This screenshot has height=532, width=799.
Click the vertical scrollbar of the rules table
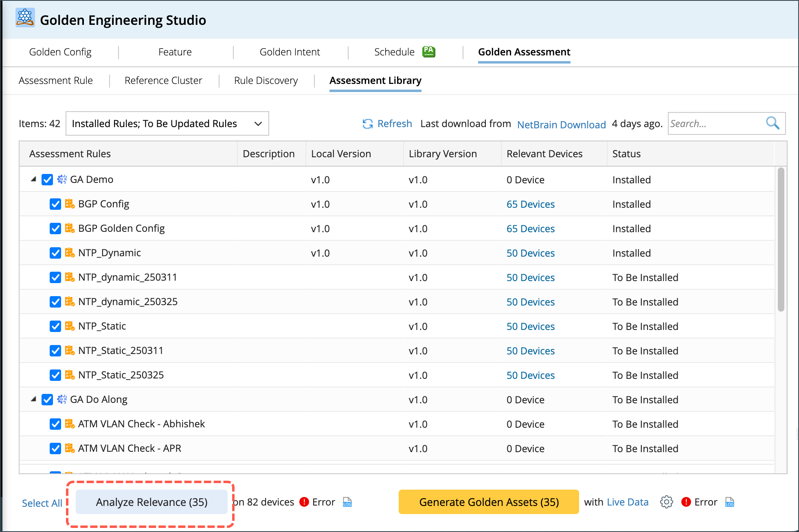(x=780, y=240)
